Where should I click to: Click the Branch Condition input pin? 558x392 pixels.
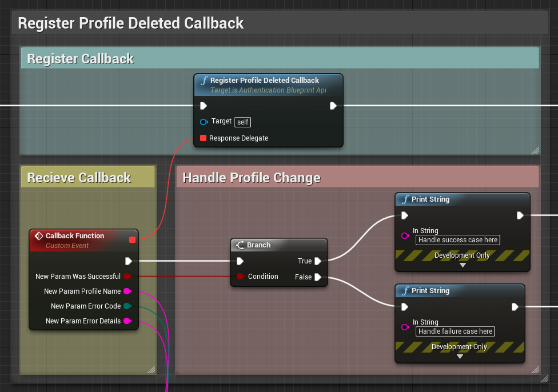coord(240,277)
